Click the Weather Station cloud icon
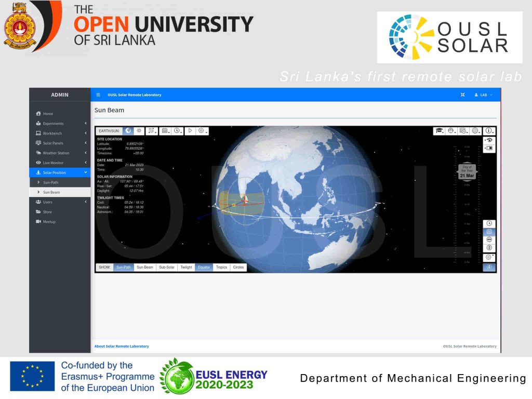This screenshot has width=532, height=399. tap(38, 153)
